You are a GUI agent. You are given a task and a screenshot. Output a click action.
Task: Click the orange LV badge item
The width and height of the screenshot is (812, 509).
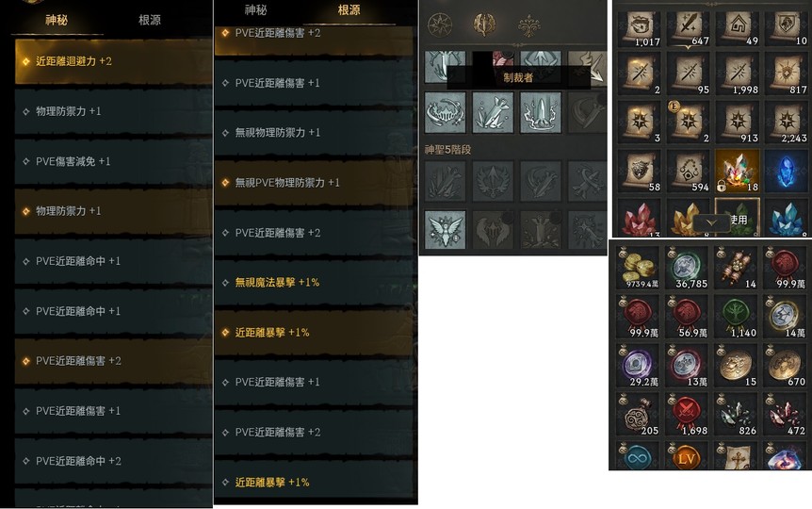[x=687, y=456]
